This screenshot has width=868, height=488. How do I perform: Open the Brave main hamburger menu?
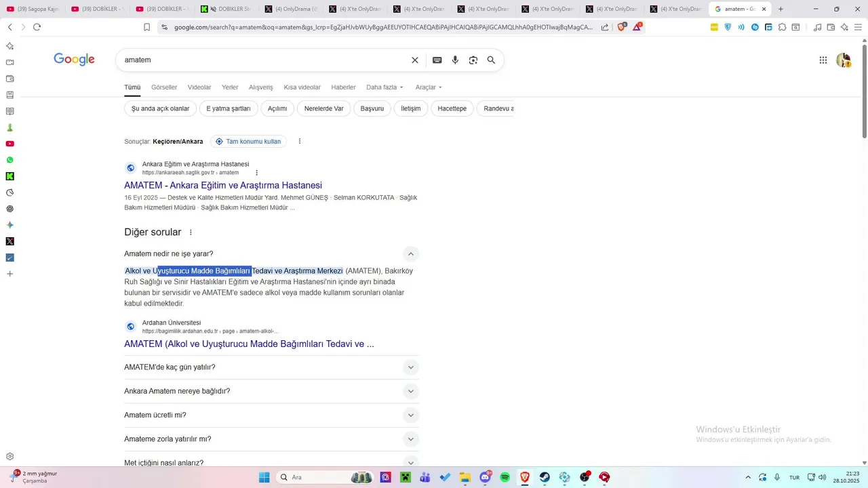858,27
